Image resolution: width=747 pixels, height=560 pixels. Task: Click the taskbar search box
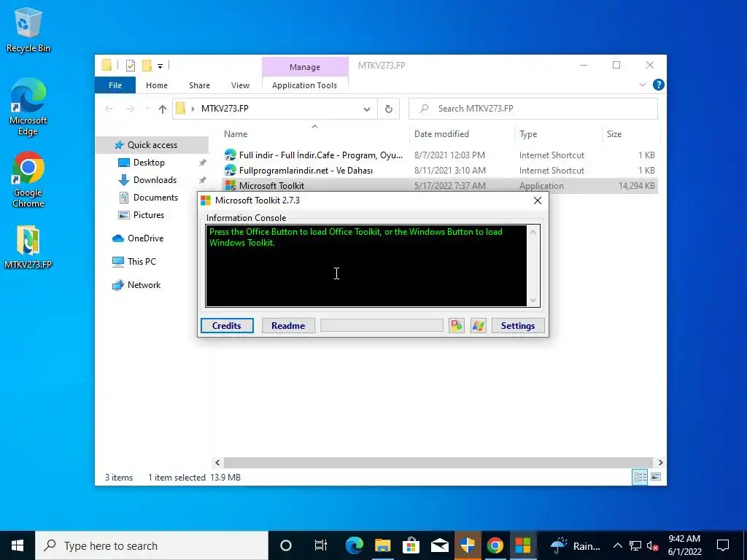(152, 545)
